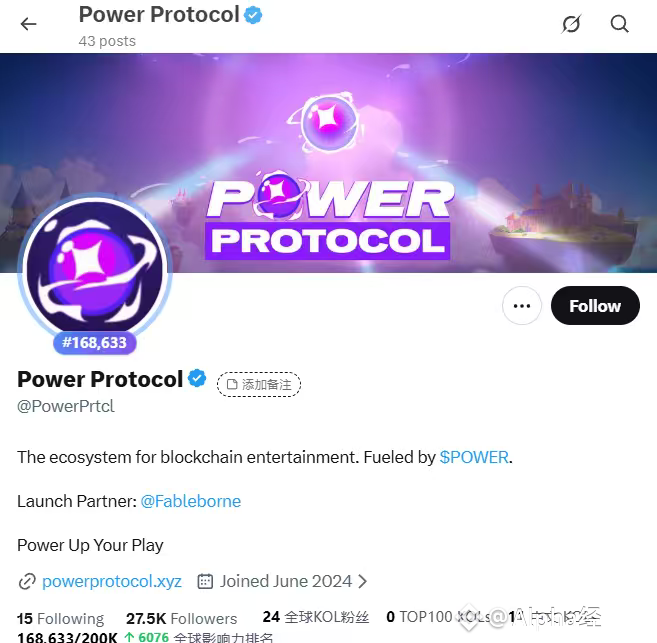This screenshot has width=657, height=643.
Task: Open the Power Protocol banner image
Action: (328, 163)
